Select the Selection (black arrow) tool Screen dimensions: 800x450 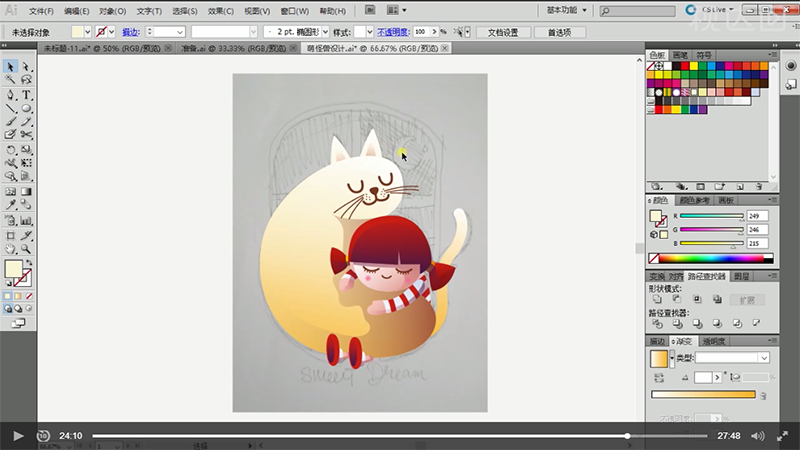(10, 67)
